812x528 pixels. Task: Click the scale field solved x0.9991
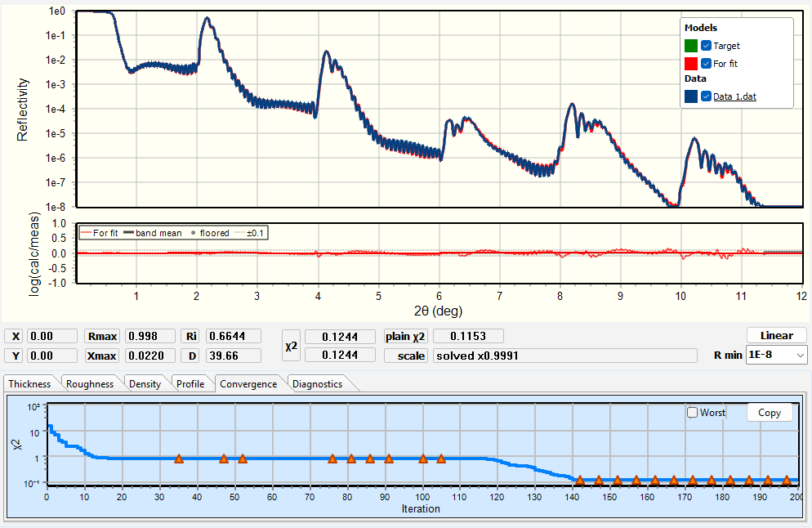coord(565,356)
